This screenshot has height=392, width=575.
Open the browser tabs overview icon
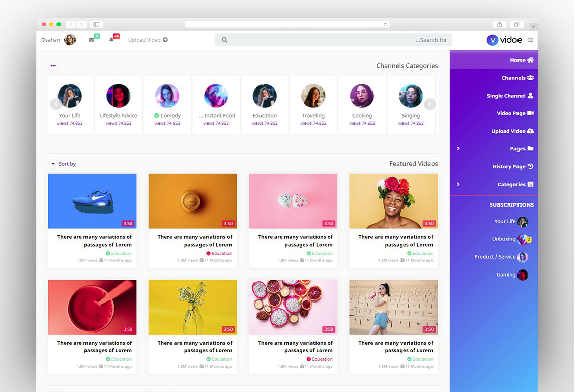point(516,24)
